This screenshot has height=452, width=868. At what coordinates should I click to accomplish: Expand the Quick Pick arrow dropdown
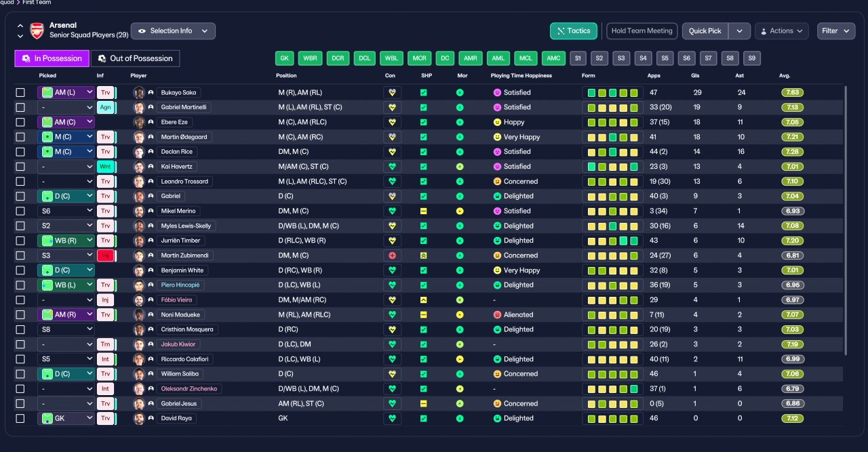click(740, 31)
